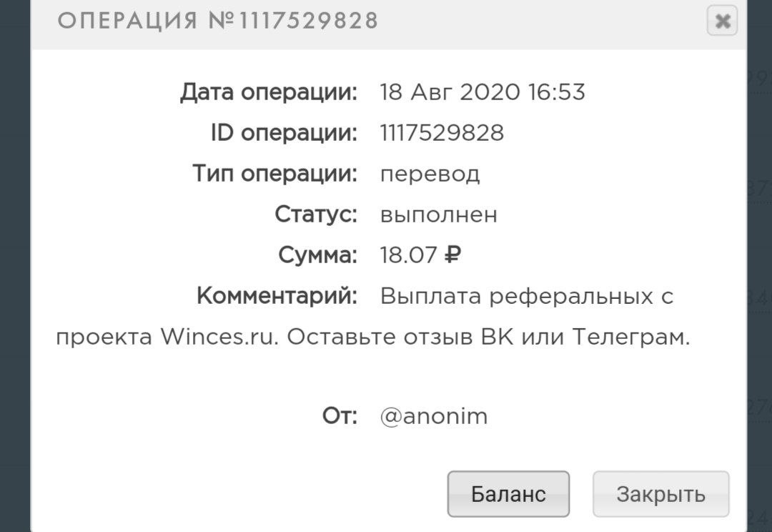Image resolution: width=772 pixels, height=532 pixels.
Task: Click the Оставьте отзыв ВК или Телеграм text
Action: (x=488, y=338)
